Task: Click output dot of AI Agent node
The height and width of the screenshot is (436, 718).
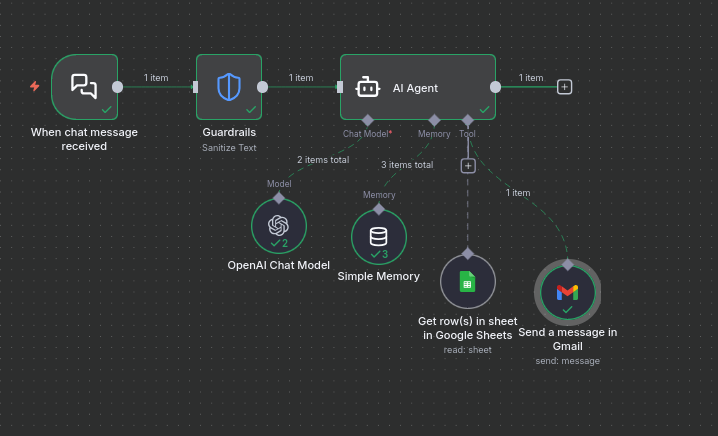Action: pyautogui.click(x=495, y=87)
